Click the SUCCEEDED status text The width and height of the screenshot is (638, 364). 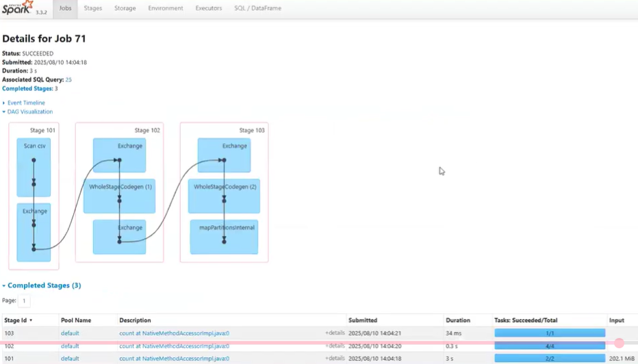click(x=38, y=53)
